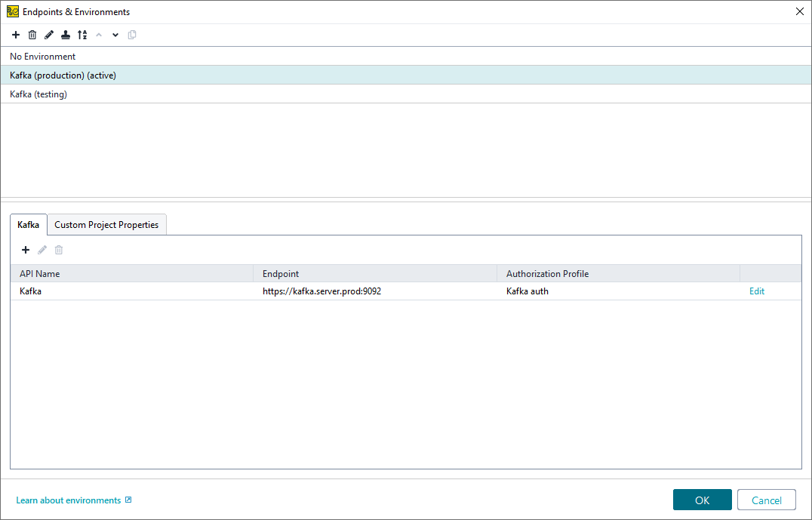This screenshot has height=520, width=812.
Task: Switch to the Kafka tab
Action: point(29,225)
